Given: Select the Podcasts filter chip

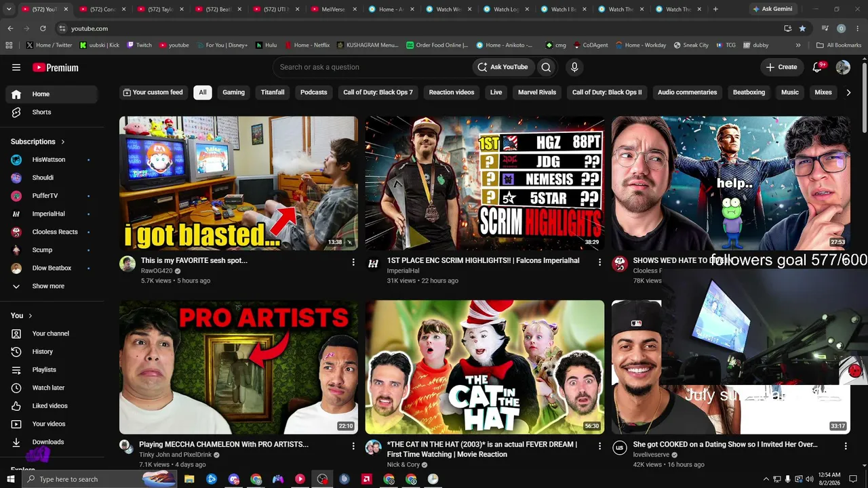Looking at the screenshot, I should pyautogui.click(x=313, y=92).
